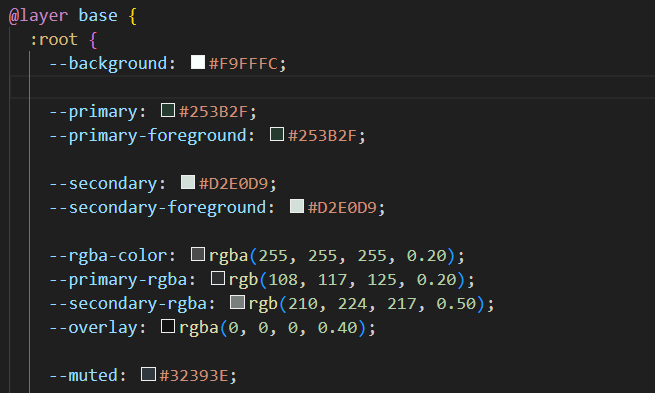Screen dimensions: 655x393
Task: Click the --muted #32393E color swatch
Action: pyautogui.click(x=148, y=375)
